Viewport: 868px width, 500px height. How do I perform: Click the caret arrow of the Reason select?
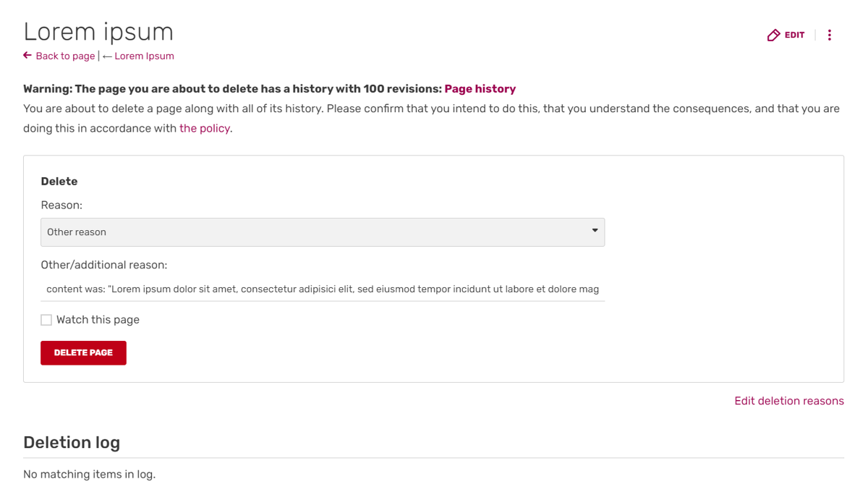pyautogui.click(x=595, y=231)
